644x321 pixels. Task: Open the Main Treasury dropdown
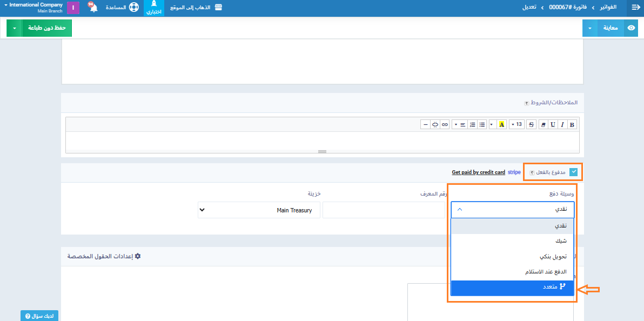(259, 210)
